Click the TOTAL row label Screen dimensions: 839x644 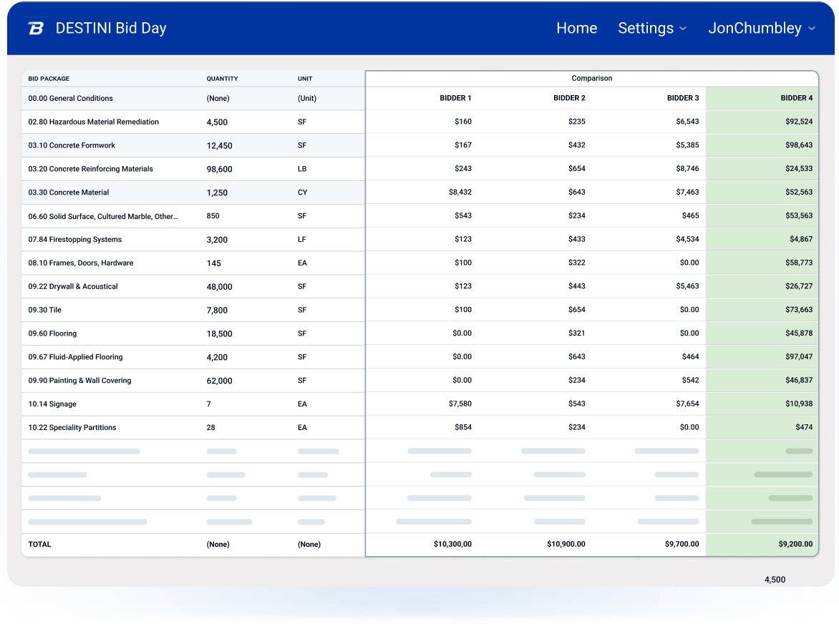39,545
